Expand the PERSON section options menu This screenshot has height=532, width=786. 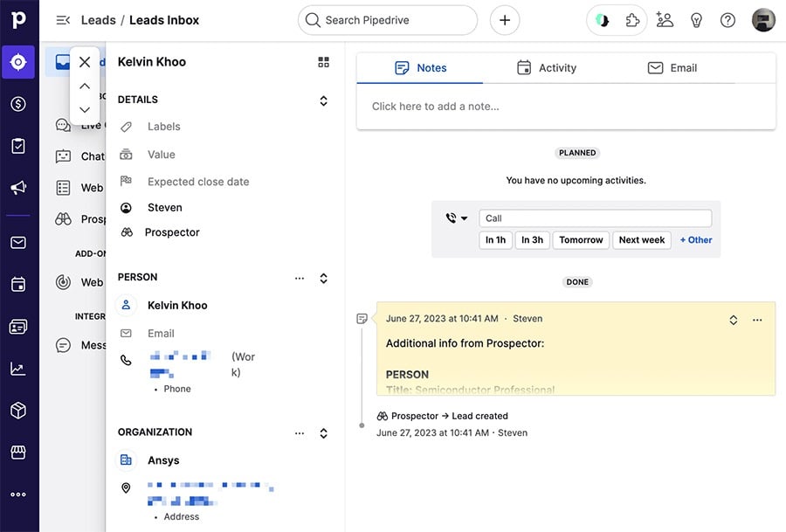pyautogui.click(x=300, y=277)
